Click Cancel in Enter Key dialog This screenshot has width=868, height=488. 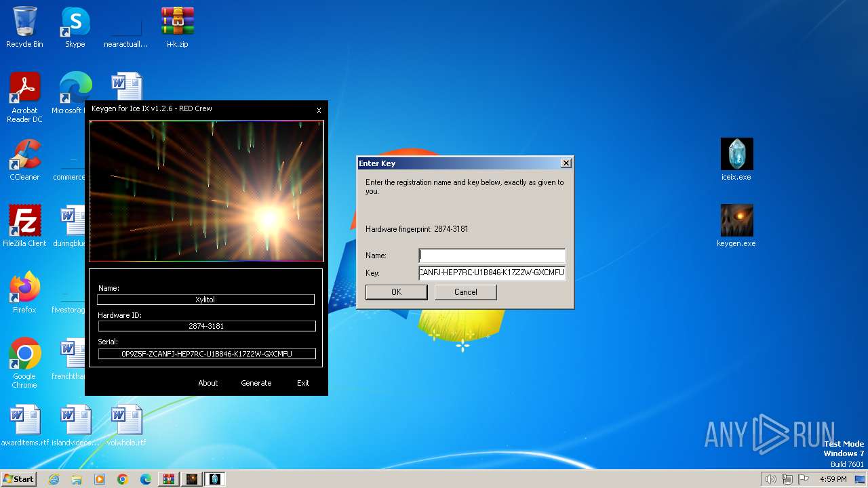pos(466,292)
